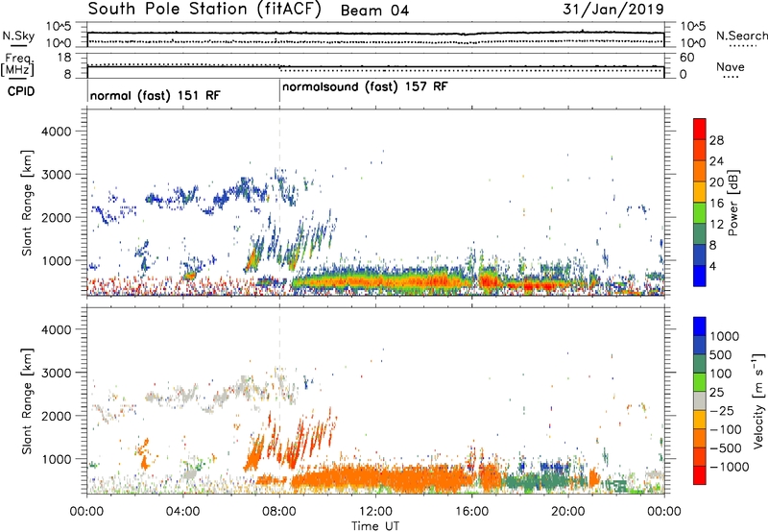
Task: Pick the red top segment of Power color bar
Action: tap(700, 129)
